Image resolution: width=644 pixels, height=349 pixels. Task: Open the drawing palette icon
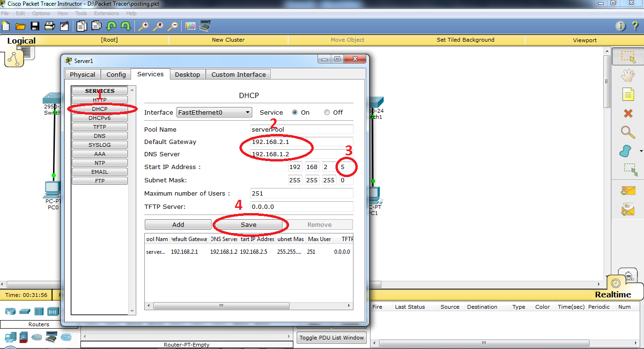pyautogui.click(x=190, y=26)
